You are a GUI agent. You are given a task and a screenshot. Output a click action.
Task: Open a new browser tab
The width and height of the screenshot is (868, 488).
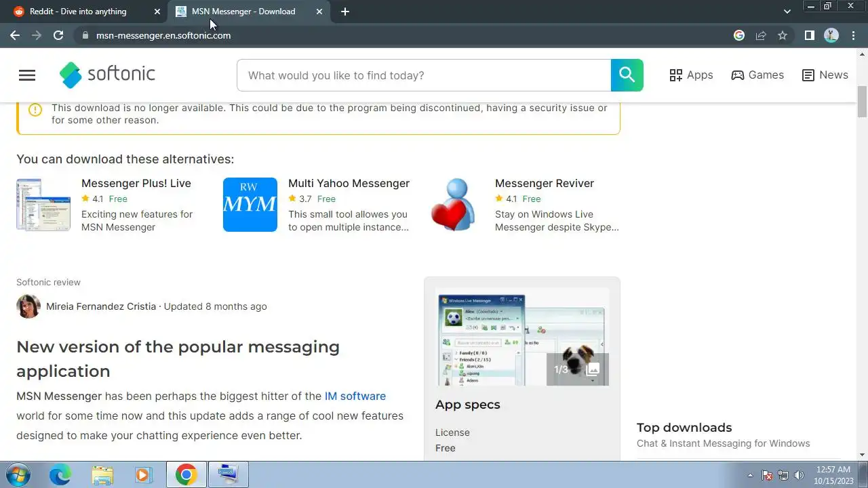(345, 12)
